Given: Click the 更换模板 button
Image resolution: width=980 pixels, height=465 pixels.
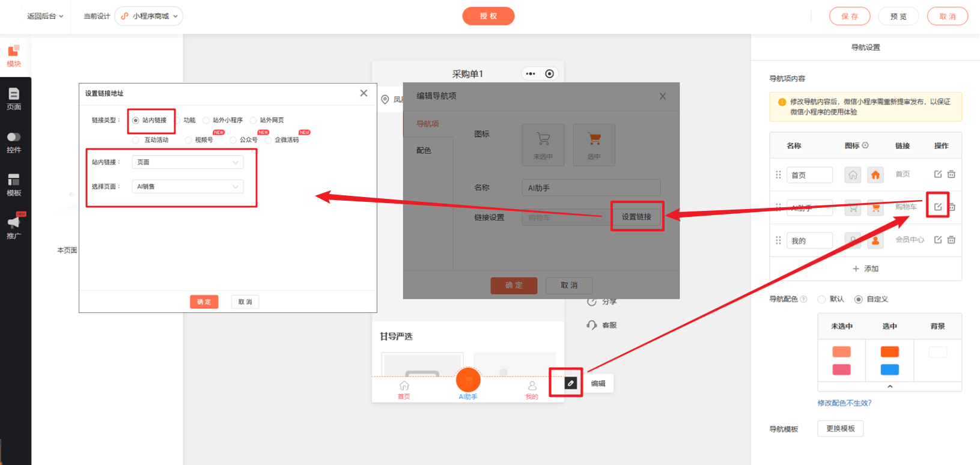Looking at the screenshot, I should (x=840, y=428).
